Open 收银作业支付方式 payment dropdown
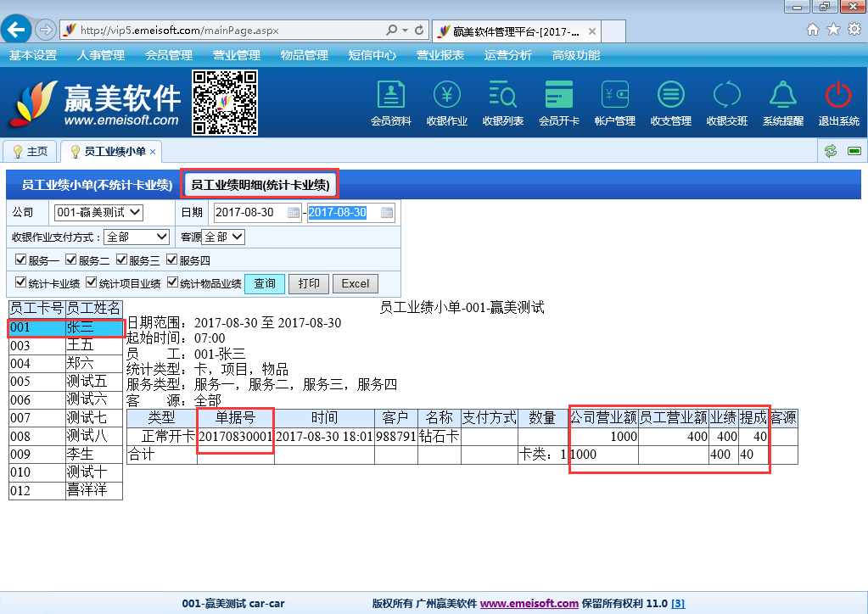868x614 pixels. (137, 237)
